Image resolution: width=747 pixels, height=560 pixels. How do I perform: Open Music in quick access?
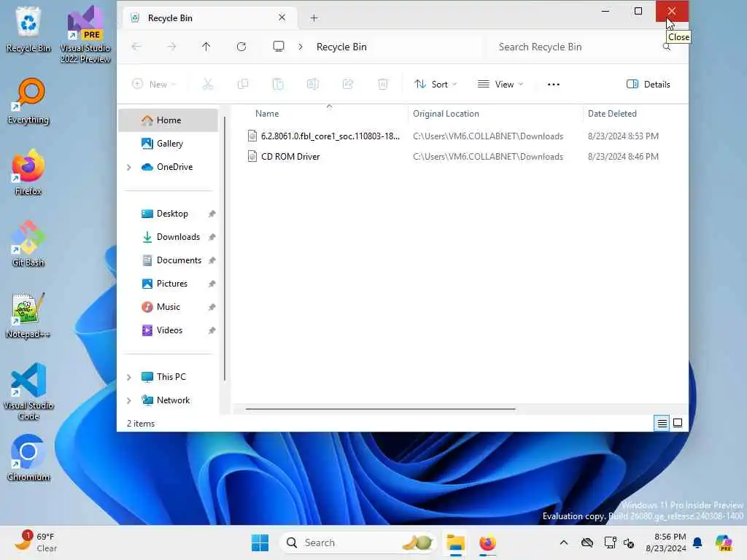[169, 307]
